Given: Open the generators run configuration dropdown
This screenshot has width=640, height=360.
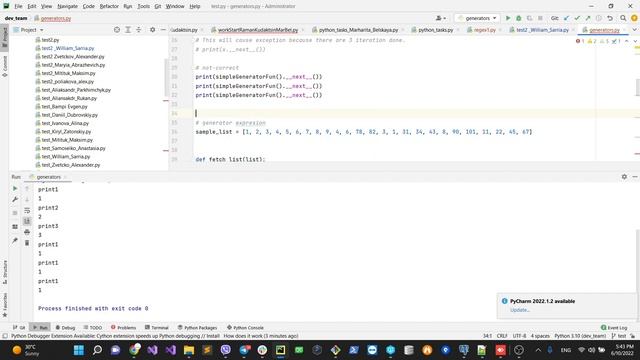Looking at the screenshot, I should point(477,18).
